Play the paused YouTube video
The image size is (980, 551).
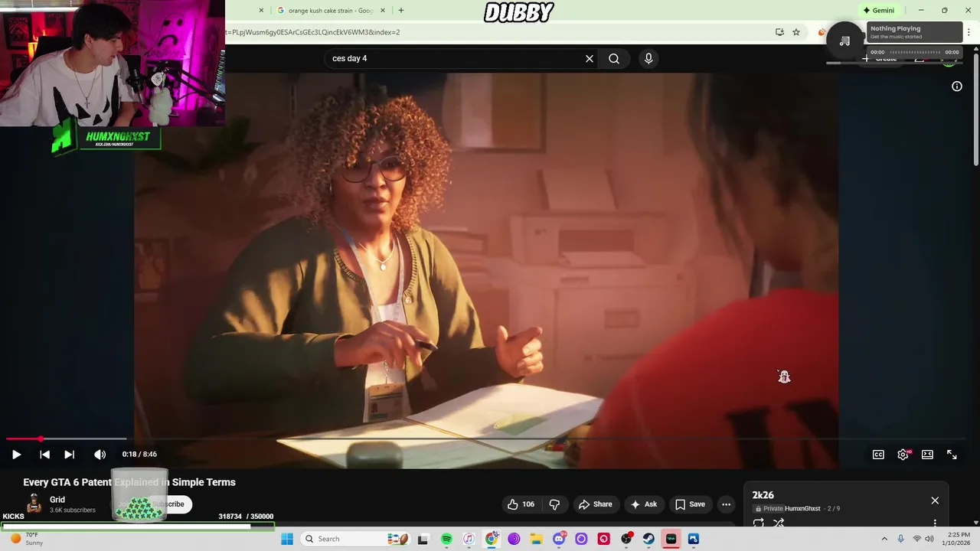pyautogui.click(x=16, y=455)
